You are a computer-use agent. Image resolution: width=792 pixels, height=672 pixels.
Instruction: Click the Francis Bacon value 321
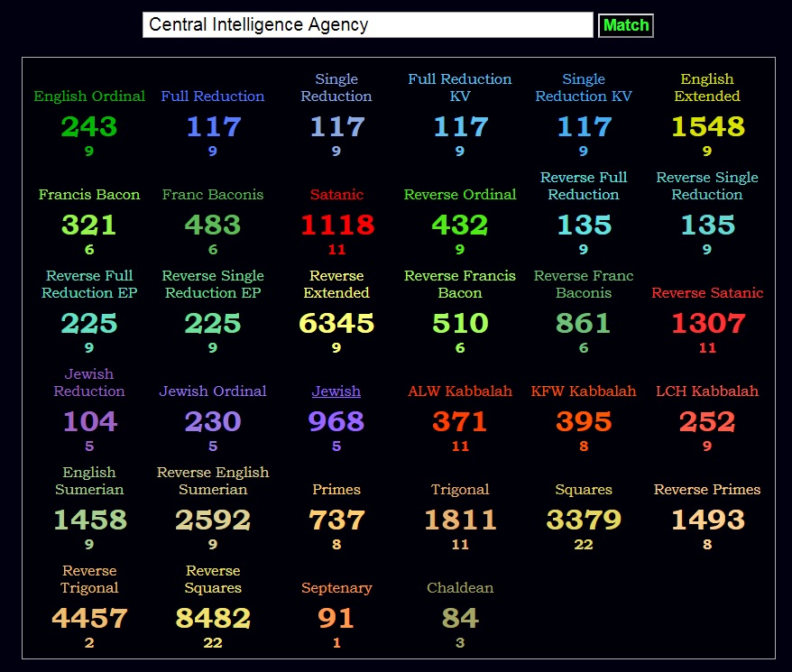click(x=89, y=225)
